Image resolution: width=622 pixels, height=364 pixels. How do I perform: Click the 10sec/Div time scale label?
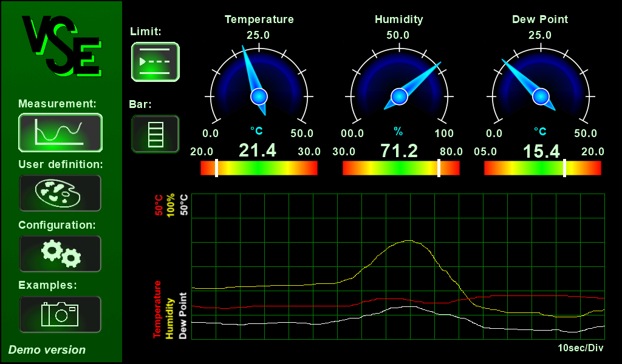click(581, 348)
